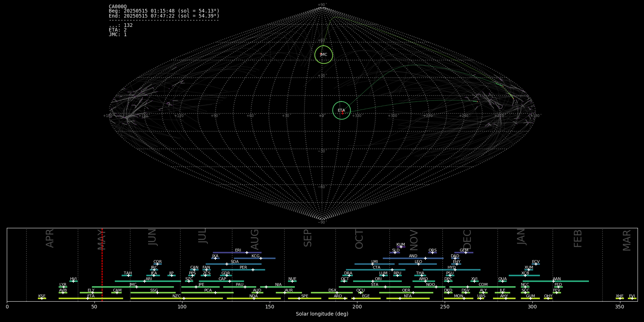Select the NDA shower label in timeline
The height and width of the screenshot is (322, 644).
[253, 296]
